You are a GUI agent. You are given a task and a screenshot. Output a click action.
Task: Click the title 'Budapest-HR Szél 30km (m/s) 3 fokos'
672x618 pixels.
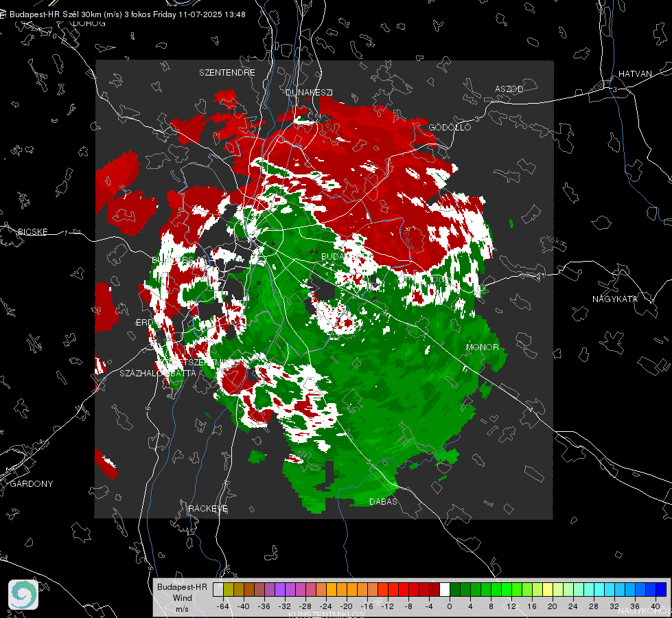80,14
